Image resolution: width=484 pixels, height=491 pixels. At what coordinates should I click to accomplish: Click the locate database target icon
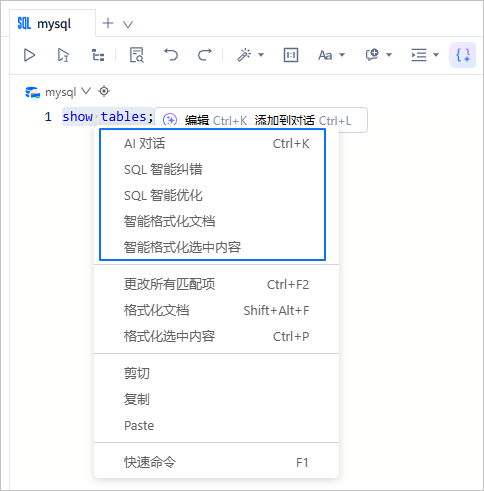[104, 91]
